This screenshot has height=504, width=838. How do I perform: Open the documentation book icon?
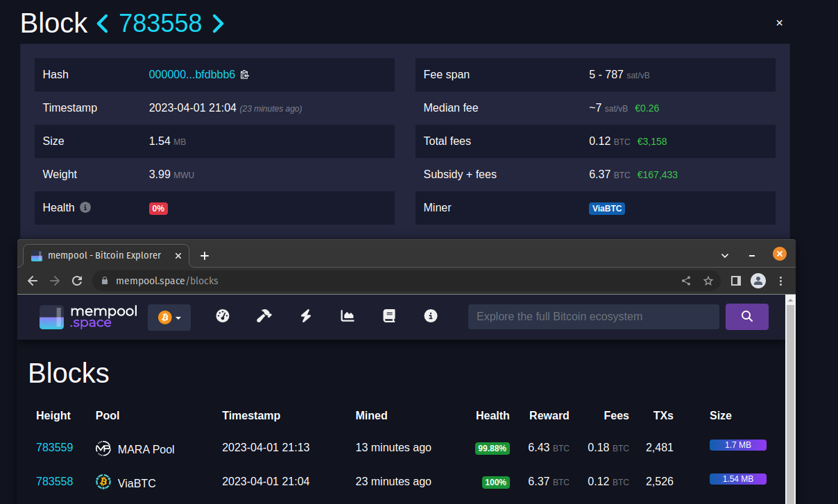coord(388,316)
